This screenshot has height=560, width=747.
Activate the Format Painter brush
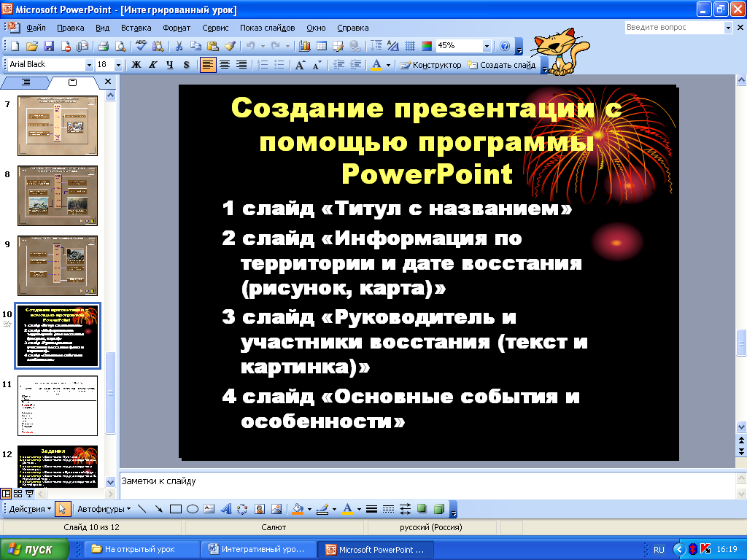coord(230,46)
